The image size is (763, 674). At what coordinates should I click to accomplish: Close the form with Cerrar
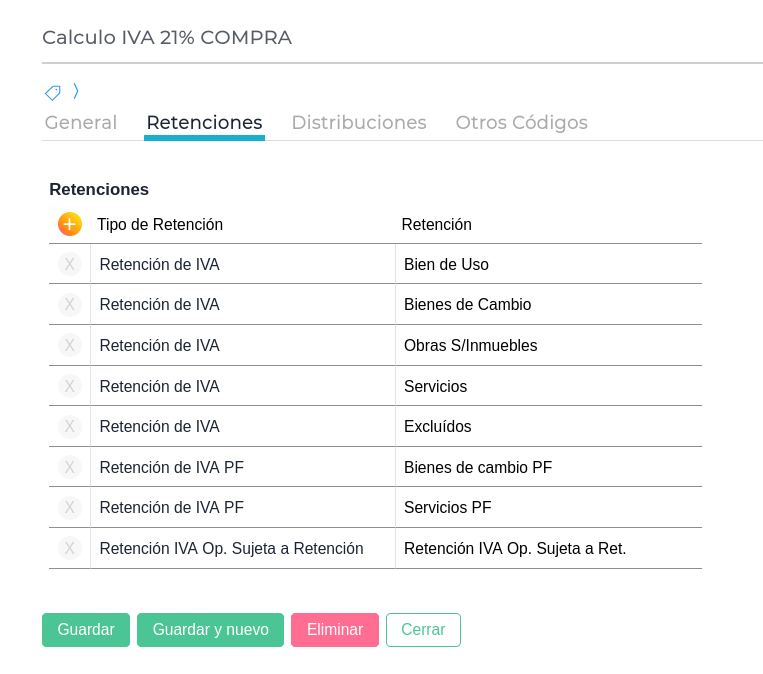(423, 630)
